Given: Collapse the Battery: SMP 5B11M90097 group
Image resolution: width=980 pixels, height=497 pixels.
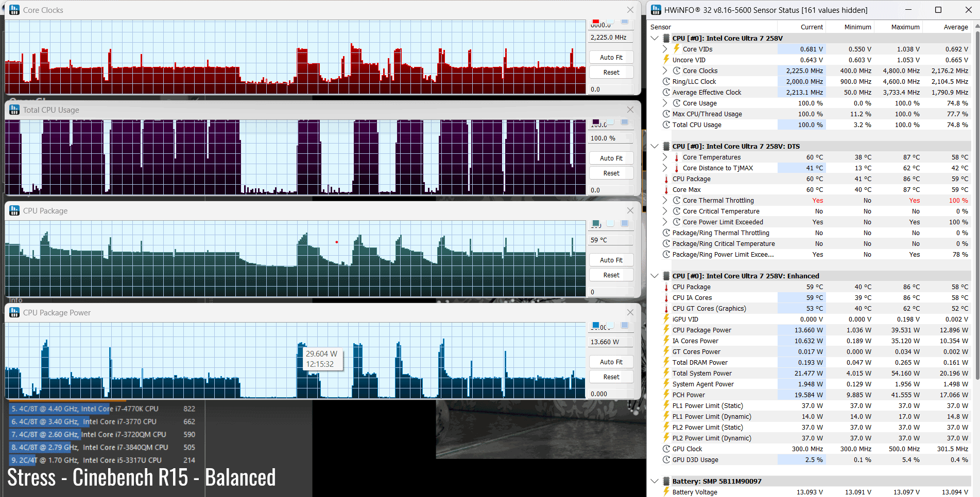Looking at the screenshot, I should click(655, 481).
